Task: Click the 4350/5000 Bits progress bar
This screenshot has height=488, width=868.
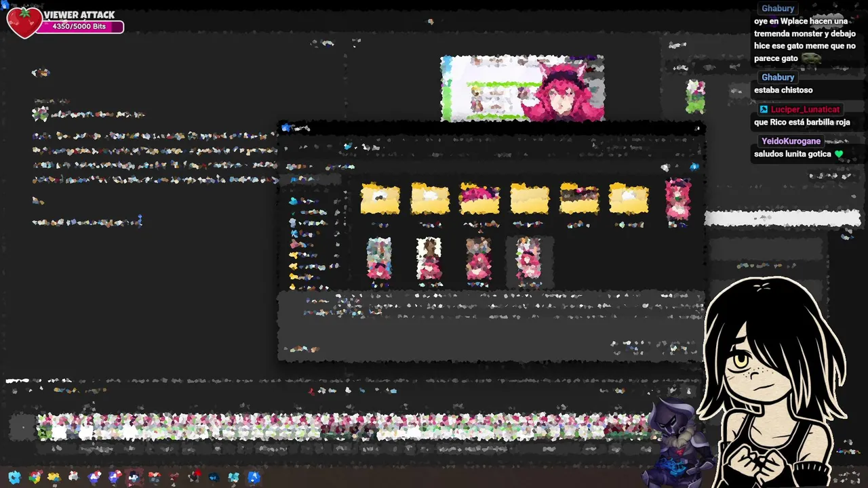Action: pyautogui.click(x=80, y=27)
